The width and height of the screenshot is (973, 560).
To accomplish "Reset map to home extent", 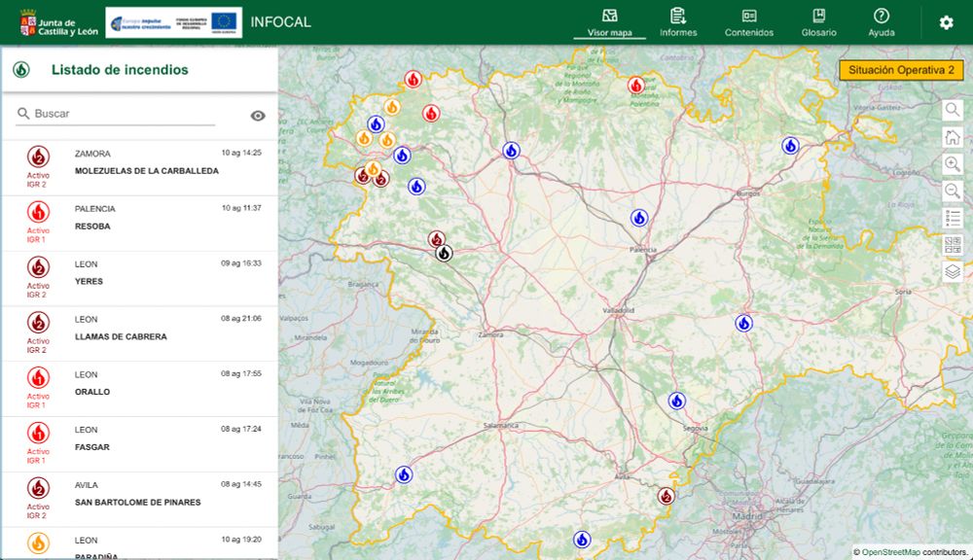I will [953, 137].
